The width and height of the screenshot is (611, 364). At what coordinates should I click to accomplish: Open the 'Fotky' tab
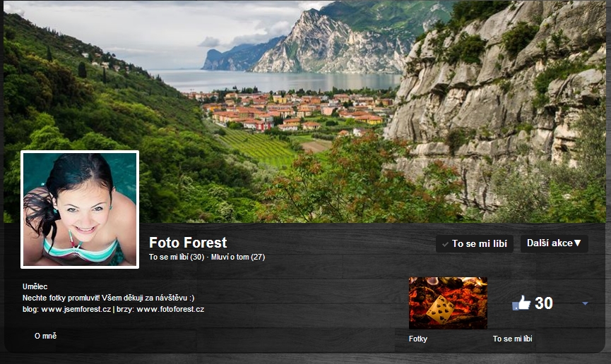pos(417,339)
